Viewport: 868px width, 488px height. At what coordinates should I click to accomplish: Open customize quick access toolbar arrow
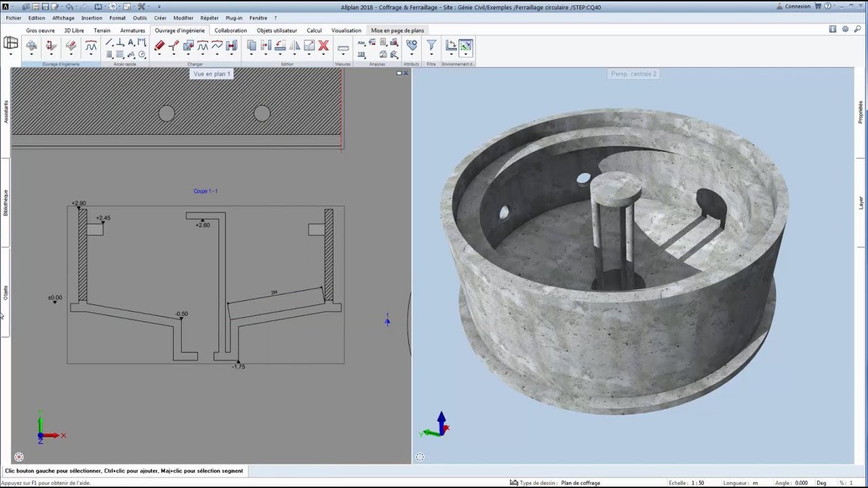[x=159, y=7]
